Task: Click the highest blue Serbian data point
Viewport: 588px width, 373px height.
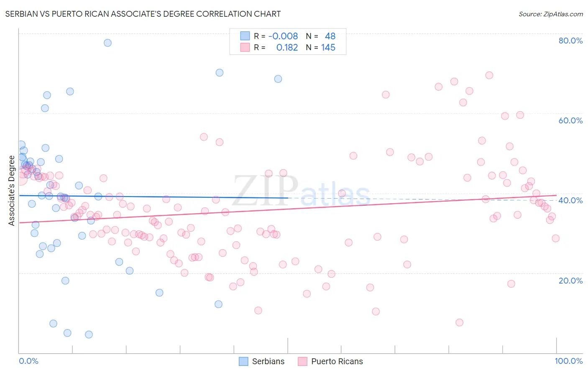Action: click(107, 43)
